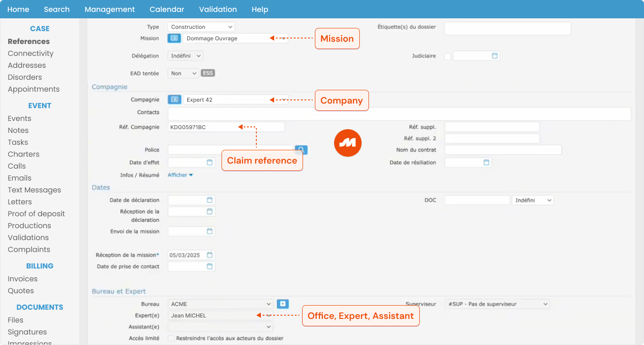
Task: Open the Réception de la déclaration calendar
Action: pyautogui.click(x=210, y=211)
